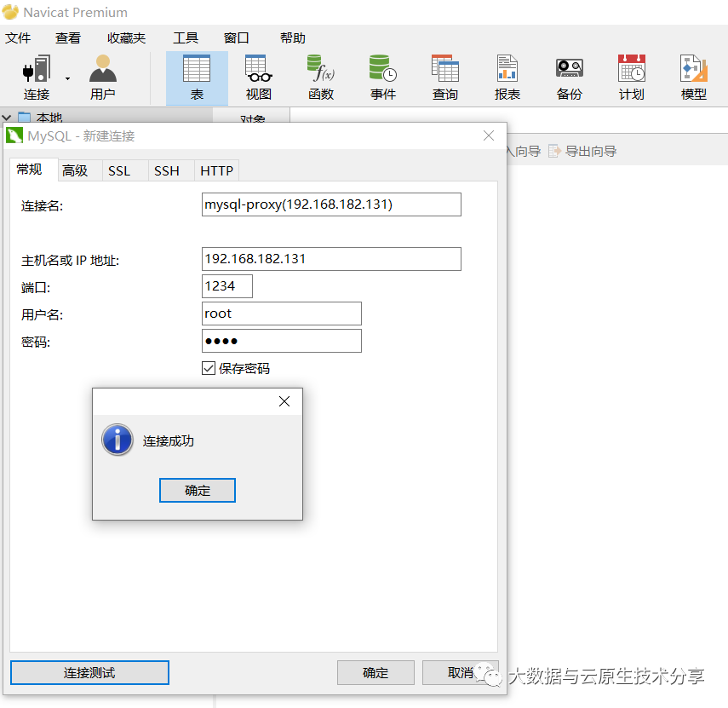This screenshot has height=708, width=728.
Task: Open the Backup (备份) toolbar icon
Action: point(570,78)
